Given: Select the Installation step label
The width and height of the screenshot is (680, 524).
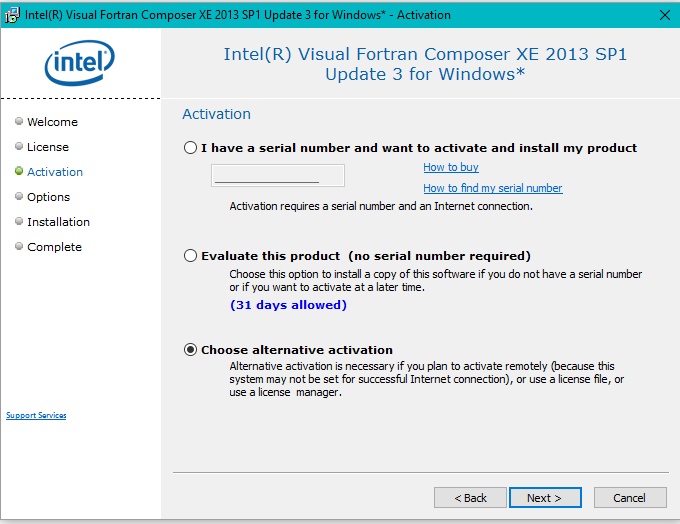Looking at the screenshot, I should 58,222.
